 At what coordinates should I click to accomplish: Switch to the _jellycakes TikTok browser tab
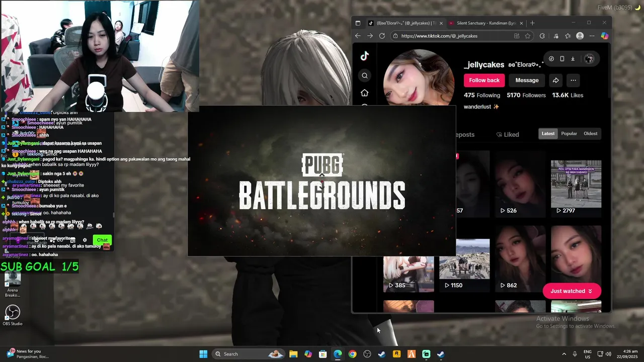pyautogui.click(x=406, y=23)
